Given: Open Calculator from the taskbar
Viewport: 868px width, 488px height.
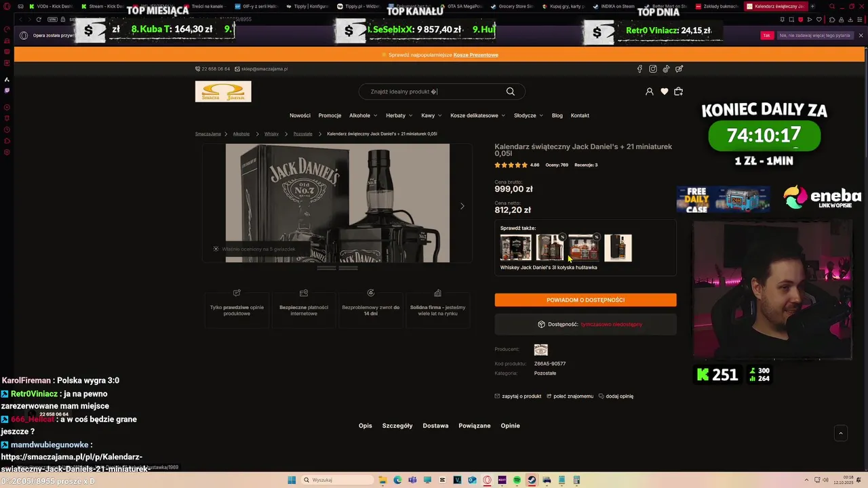Looking at the screenshot, I should (x=577, y=480).
